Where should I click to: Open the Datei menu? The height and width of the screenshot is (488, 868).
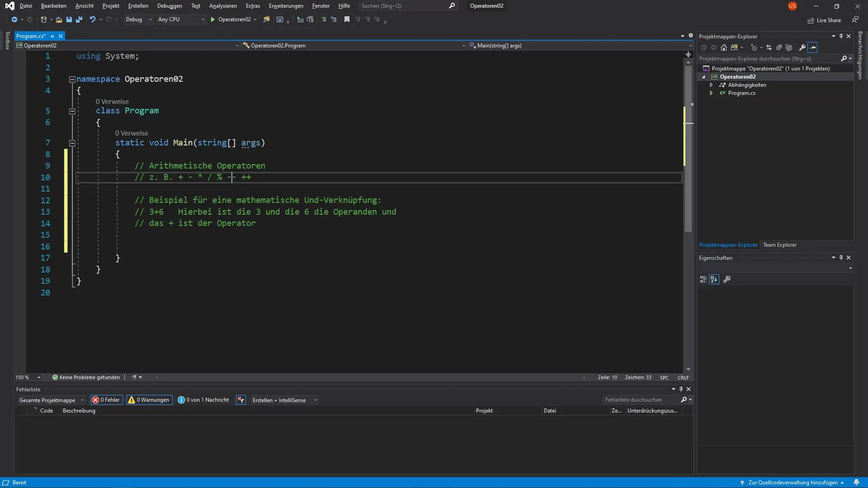tap(26, 6)
